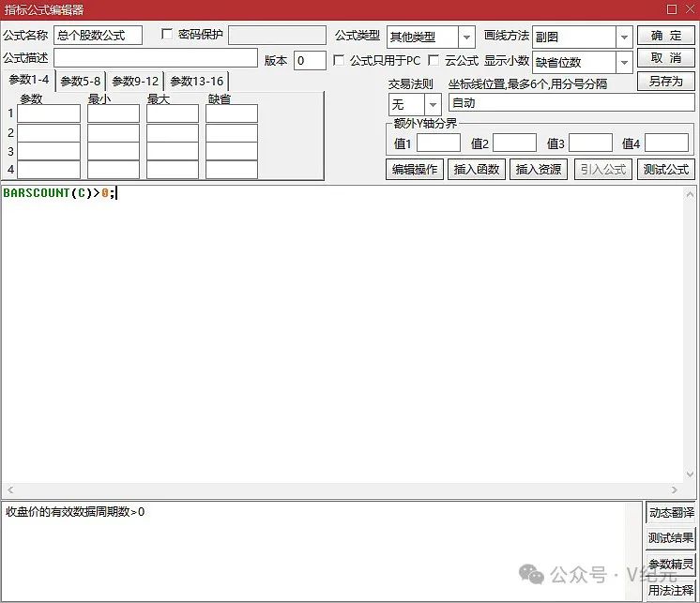Show 测试结果 panel
The width and height of the screenshot is (700, 603).
671,538
